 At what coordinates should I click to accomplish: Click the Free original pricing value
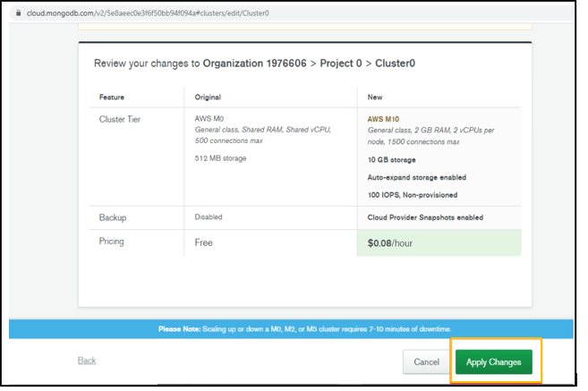click(206, 242)
